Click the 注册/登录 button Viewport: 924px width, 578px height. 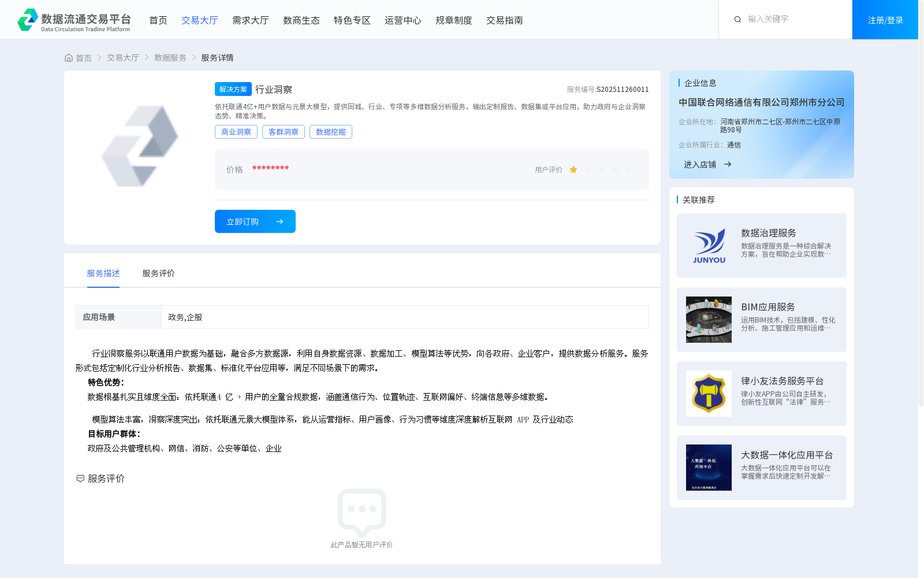tap(885, 20)
